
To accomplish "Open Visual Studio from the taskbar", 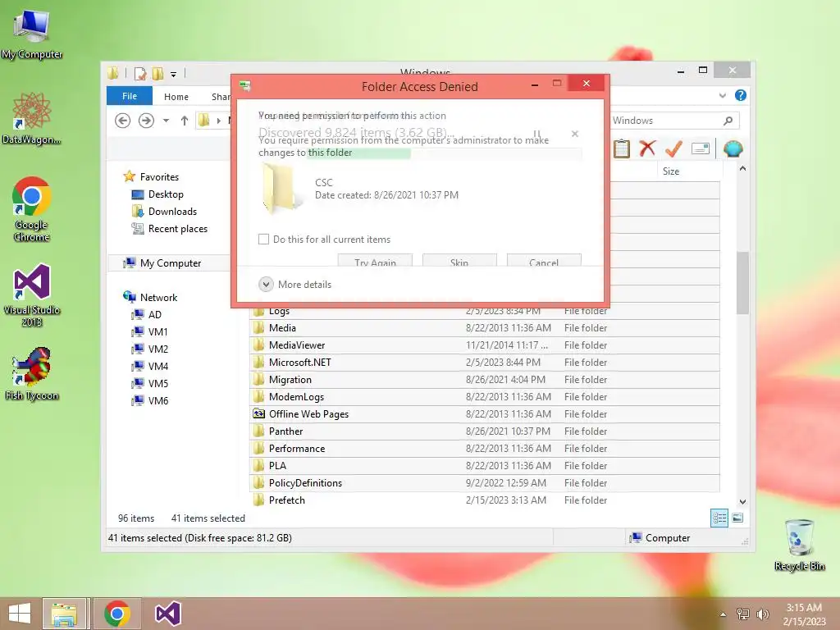I will [167, 614].
